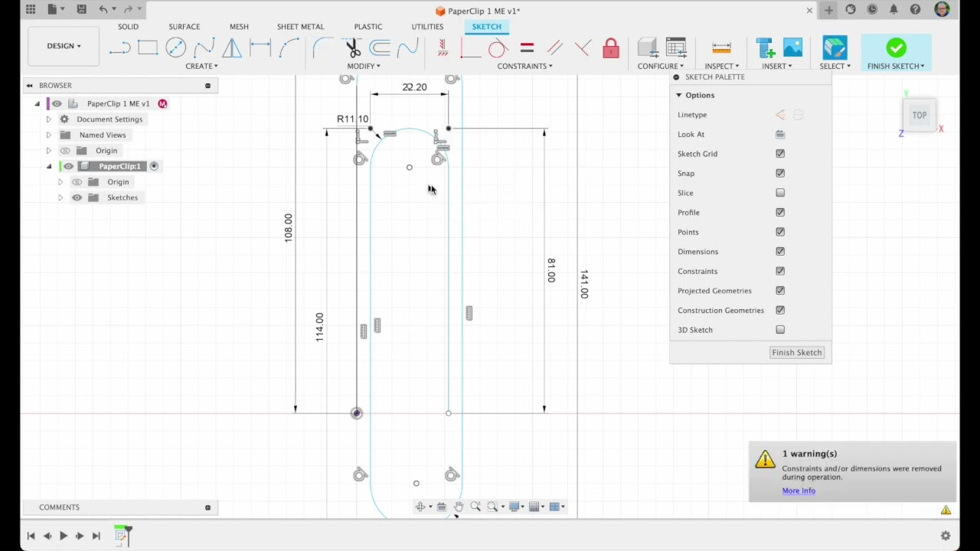This screenshot has height=551, width=980.
Task: Open the MODIFY dropdown menu
Action: (x=364, y=66)
